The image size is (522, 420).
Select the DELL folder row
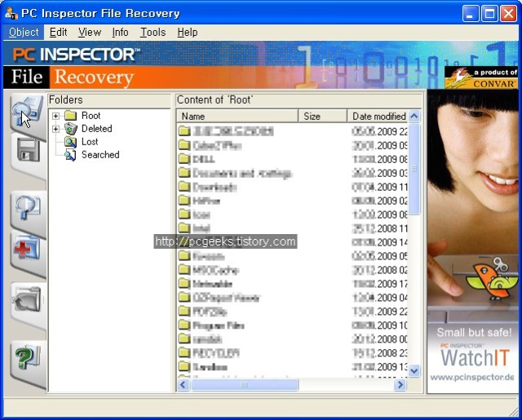[292, 159]
